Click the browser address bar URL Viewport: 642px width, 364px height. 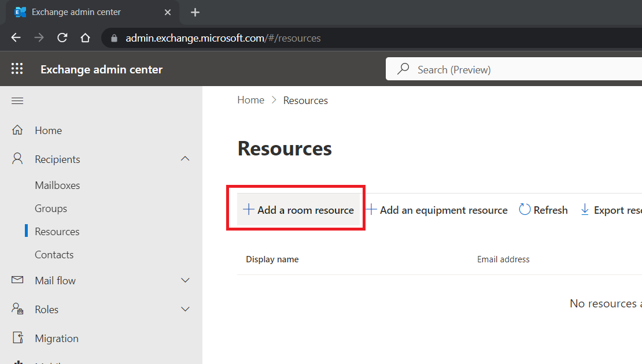pos(223,38)
